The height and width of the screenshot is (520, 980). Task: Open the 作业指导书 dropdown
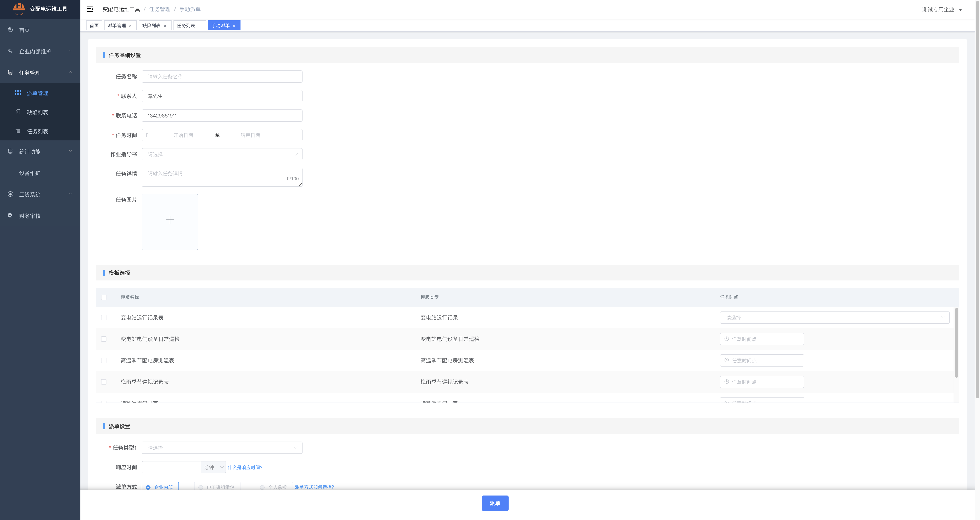tap(222, 154)
